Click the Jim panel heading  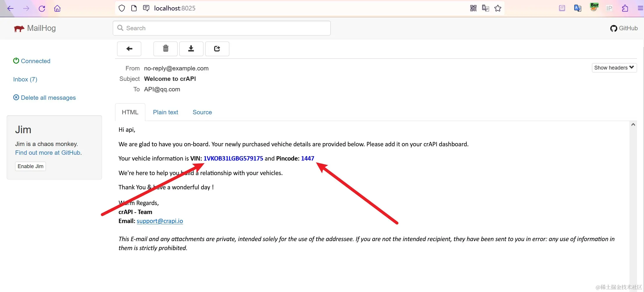23,130
